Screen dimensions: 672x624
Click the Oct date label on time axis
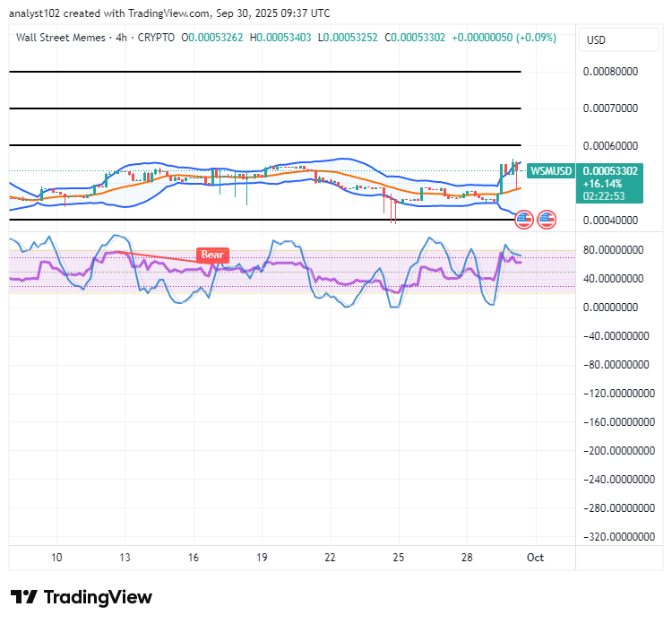(535, 558)
